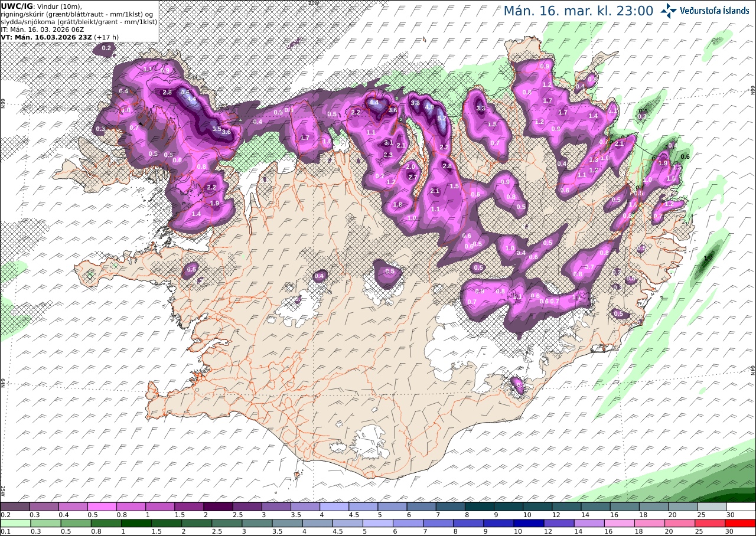Image resolution: width=756 pixels, height=536 pixels.
Task: Click the 2.7 precipitation value on the map
Action: coord(413,177)
